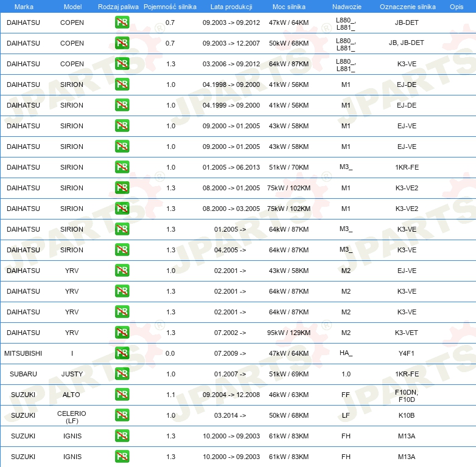Click engine code K10B cell
The image size is (476, 467).
point(407,415)
